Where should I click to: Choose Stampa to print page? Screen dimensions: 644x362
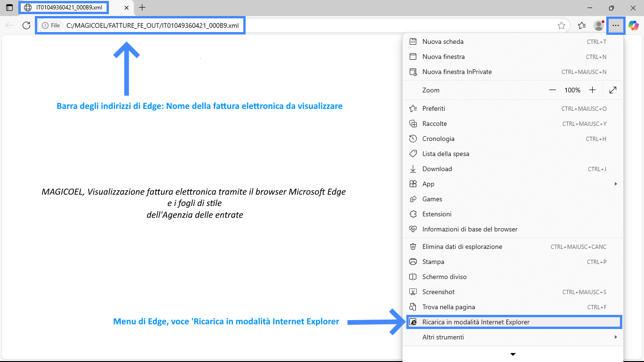[513, 262]
